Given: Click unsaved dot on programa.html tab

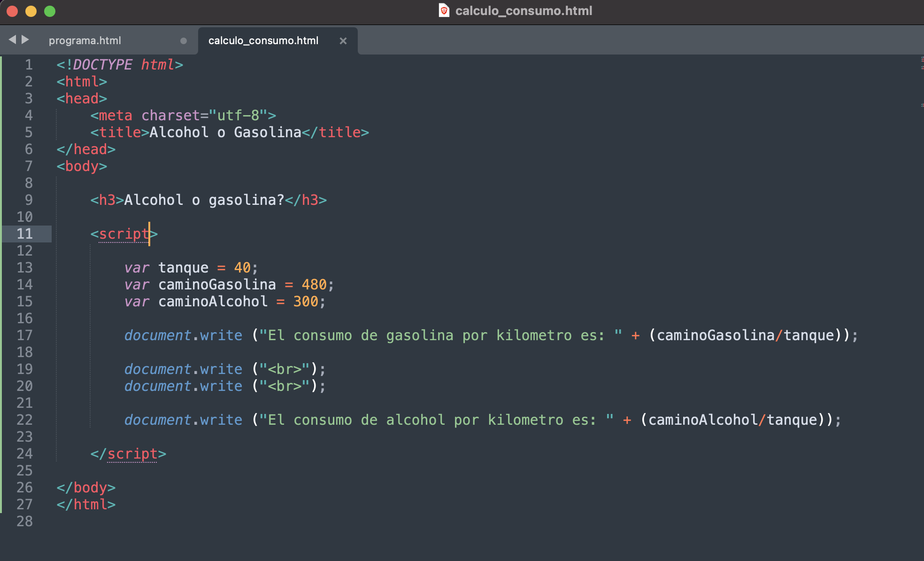Looking at the screenshot, I should (x=184, y=41).
